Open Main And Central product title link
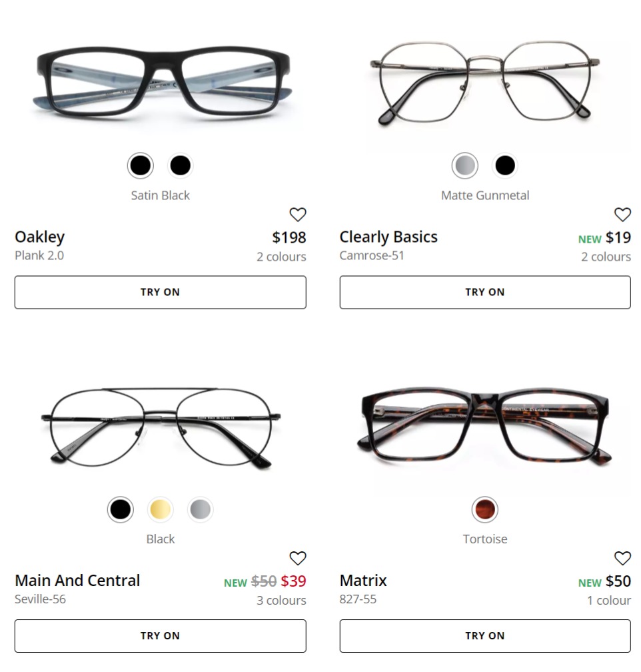The width and height of the screenshot is (641, 672). pyautogui.click(x=77, y=581)
